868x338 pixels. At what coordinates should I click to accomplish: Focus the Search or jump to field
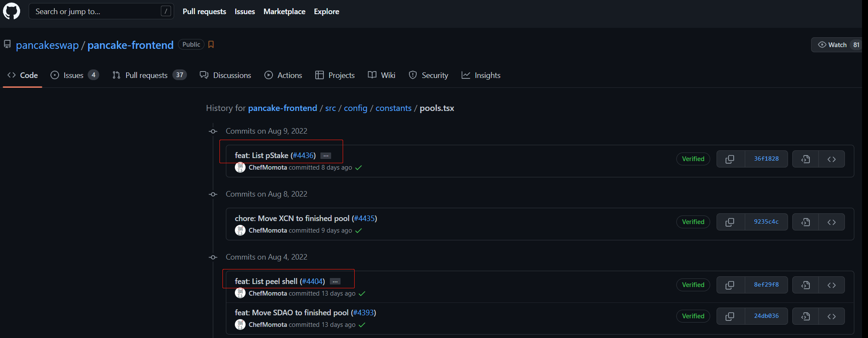point(101,11)
